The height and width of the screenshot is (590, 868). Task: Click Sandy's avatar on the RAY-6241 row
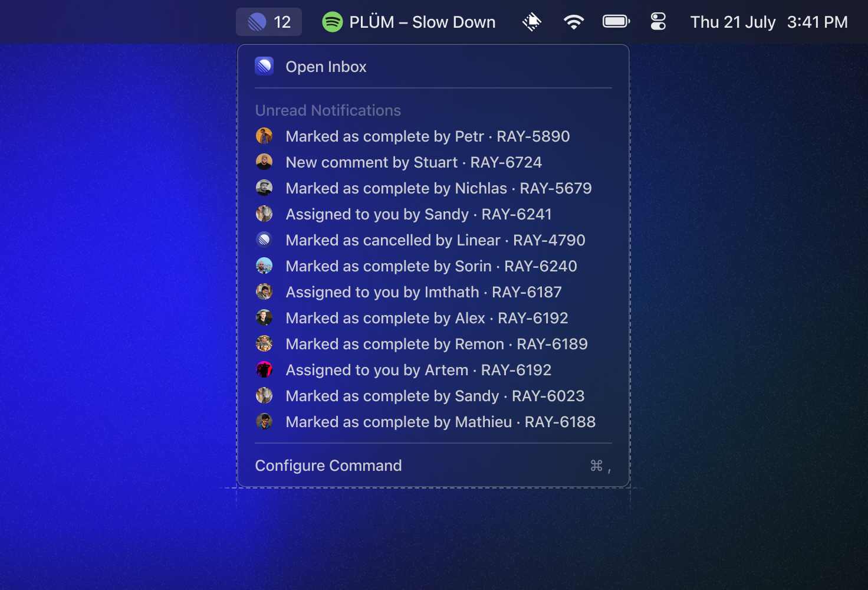click(264, 214)
